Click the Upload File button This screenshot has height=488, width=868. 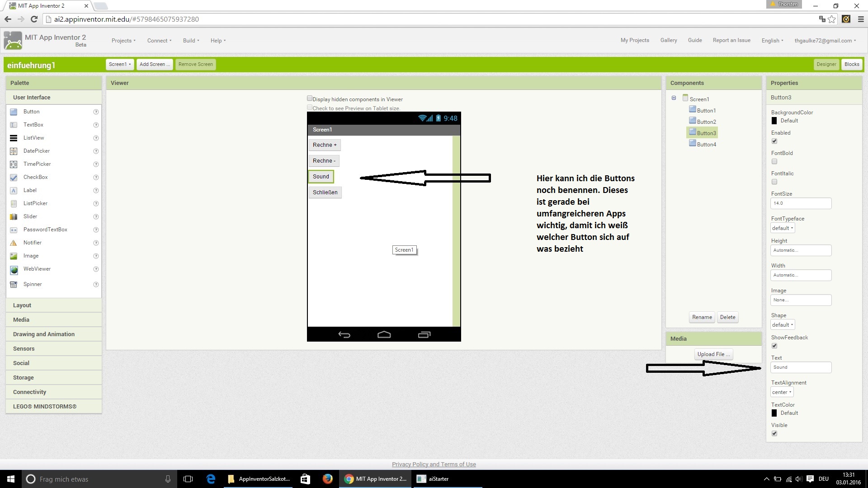pos(713,354)
